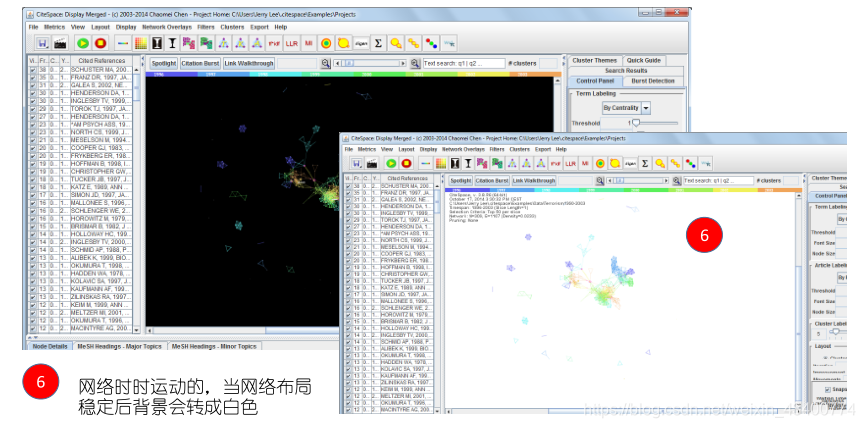The width and height of the screenshot is (865, 428).
Task: Click black background toggle icon in back window
Action: [x=157, y=42]
